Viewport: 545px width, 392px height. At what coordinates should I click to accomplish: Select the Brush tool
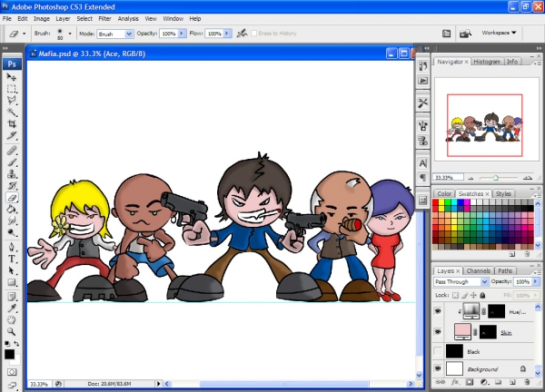coord(12,162)
